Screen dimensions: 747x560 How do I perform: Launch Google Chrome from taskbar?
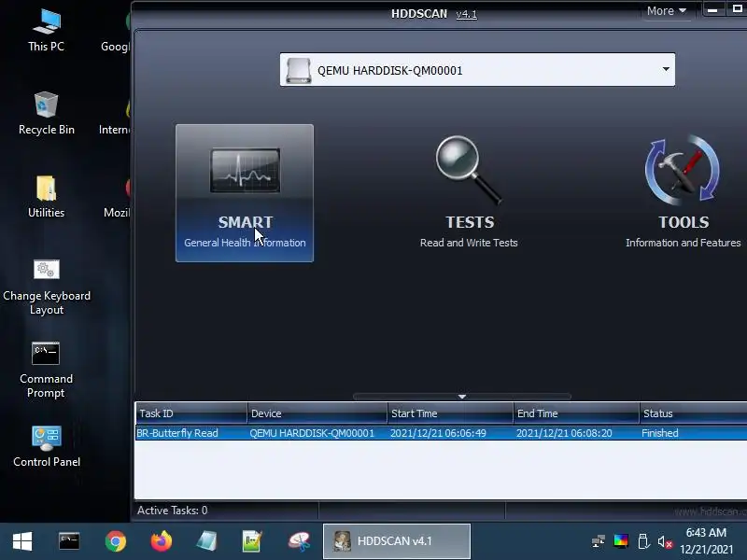click(115, 541)
